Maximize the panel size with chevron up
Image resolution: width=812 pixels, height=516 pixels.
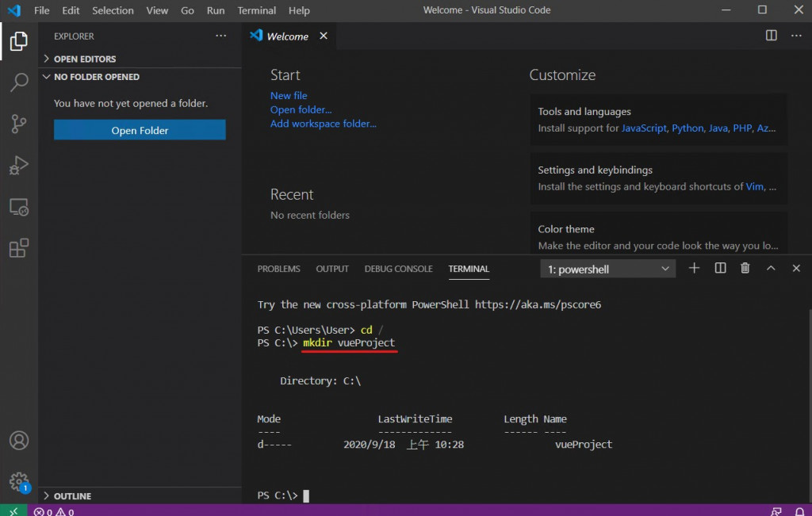pos(771,268)
